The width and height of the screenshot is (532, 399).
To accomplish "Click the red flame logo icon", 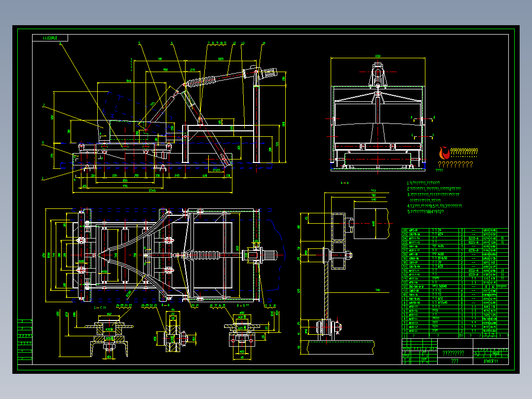I will tap(444, 153).
